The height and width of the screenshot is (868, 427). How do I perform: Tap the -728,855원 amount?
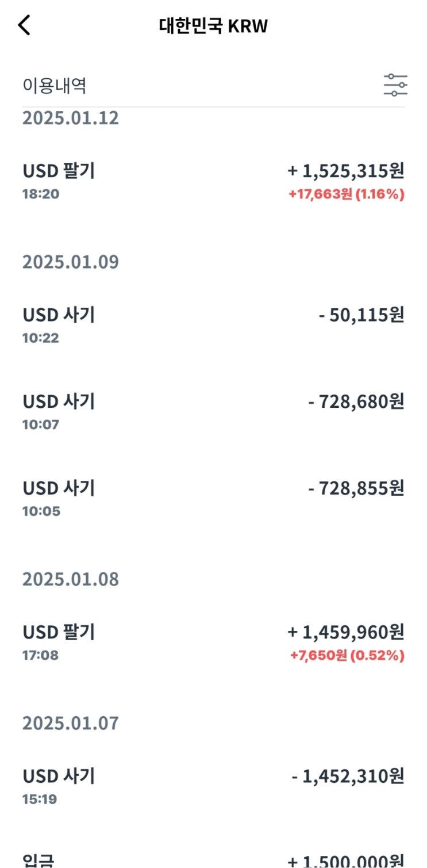(356, 488)
